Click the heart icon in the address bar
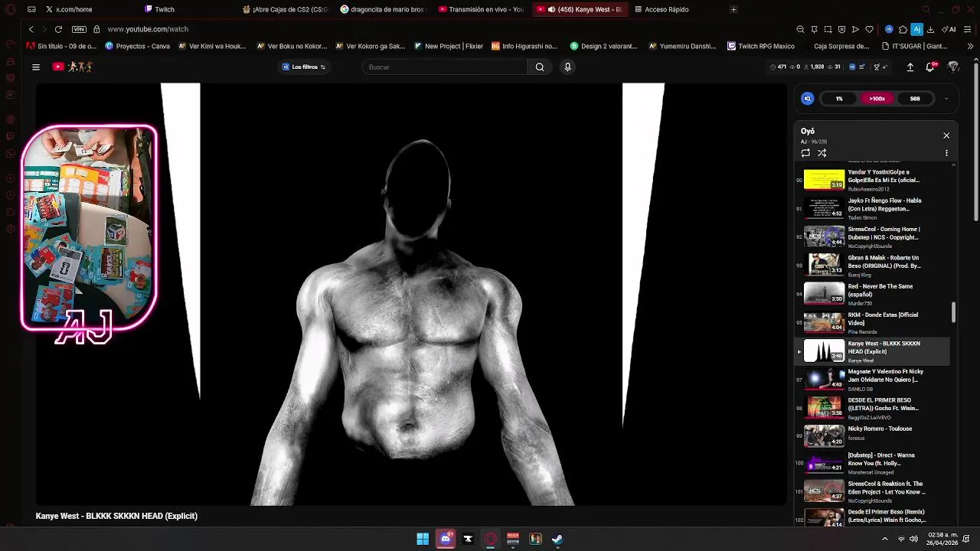Image resolution: width=980 pixels, height=551 pixels. tap(869, 29)
